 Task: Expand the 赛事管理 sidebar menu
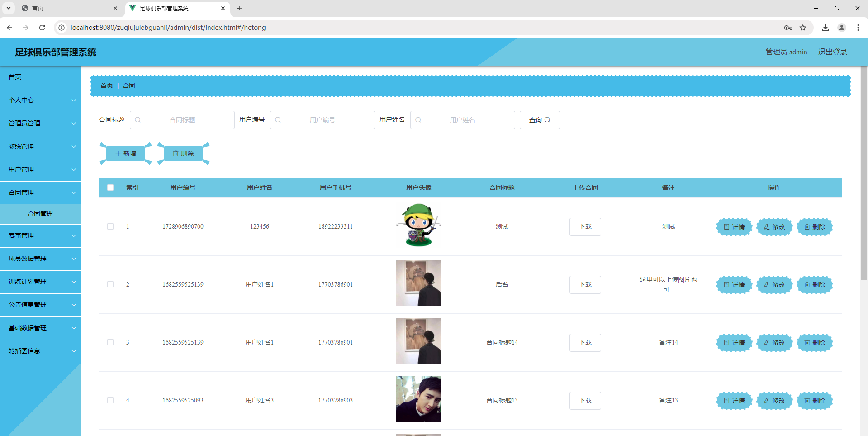40,235
